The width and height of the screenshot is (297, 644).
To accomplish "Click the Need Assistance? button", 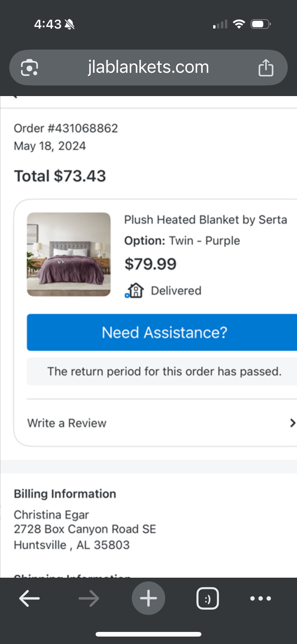I will coord(162,332).
